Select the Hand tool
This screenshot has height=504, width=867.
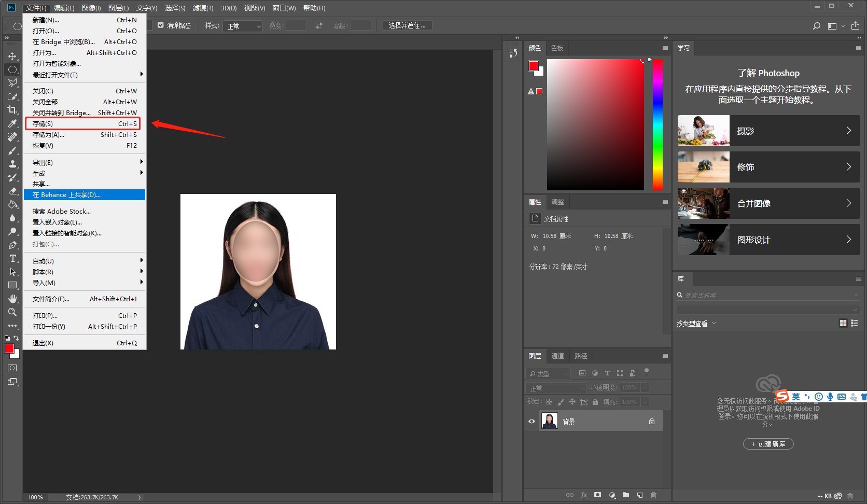[12, 299]
